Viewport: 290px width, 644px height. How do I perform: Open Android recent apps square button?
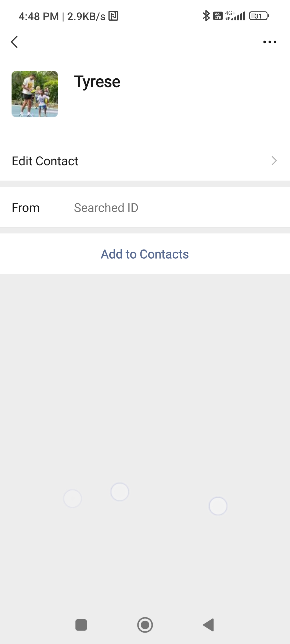pyautogui.click(x=81, y=625)
